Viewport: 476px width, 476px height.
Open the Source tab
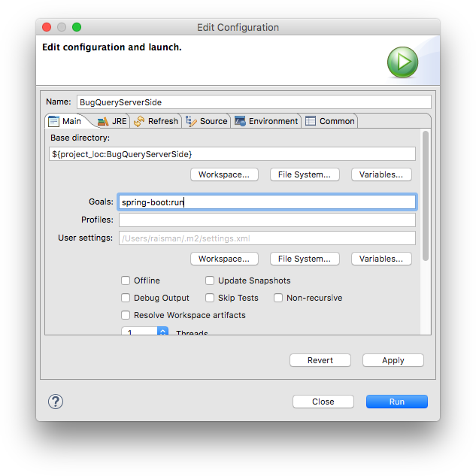[x=207, y=121]
